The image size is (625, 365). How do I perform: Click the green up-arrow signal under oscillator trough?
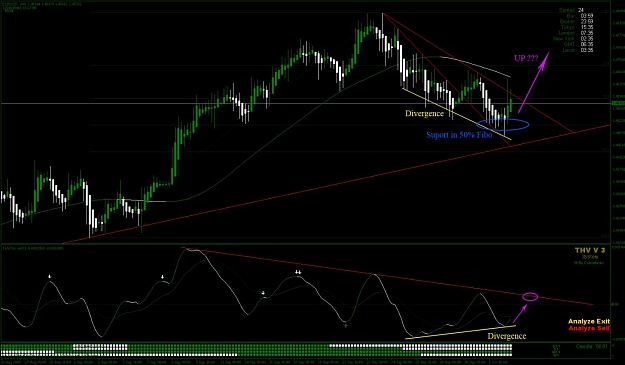[346, 326]
